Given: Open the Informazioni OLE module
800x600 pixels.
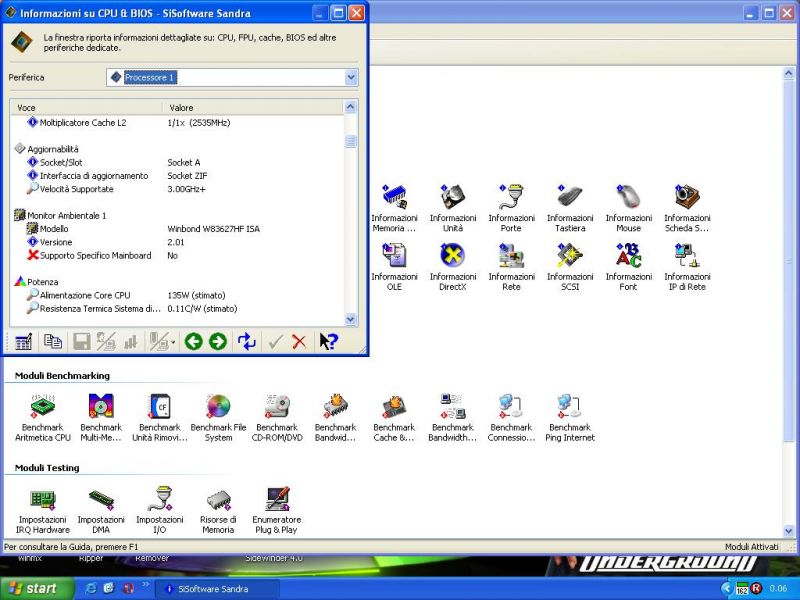Looking at the screenshot, I should pyautogui.click(x=394, y=267).
